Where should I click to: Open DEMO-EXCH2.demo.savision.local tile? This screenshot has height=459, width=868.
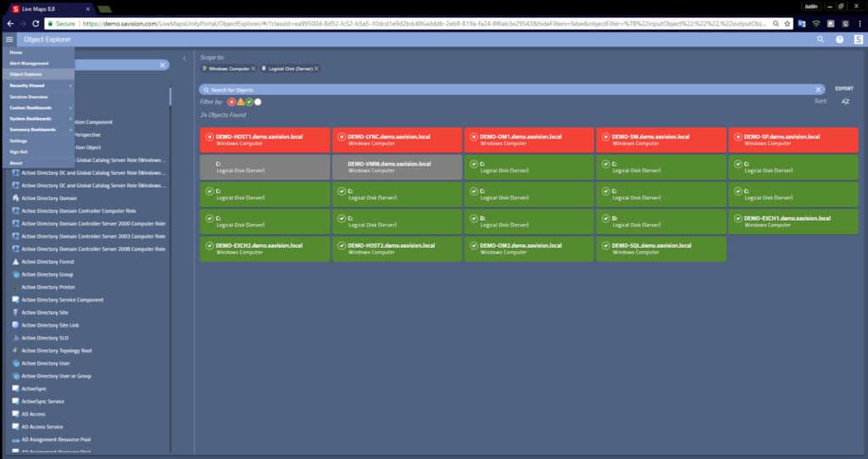(x=265, y=249)
